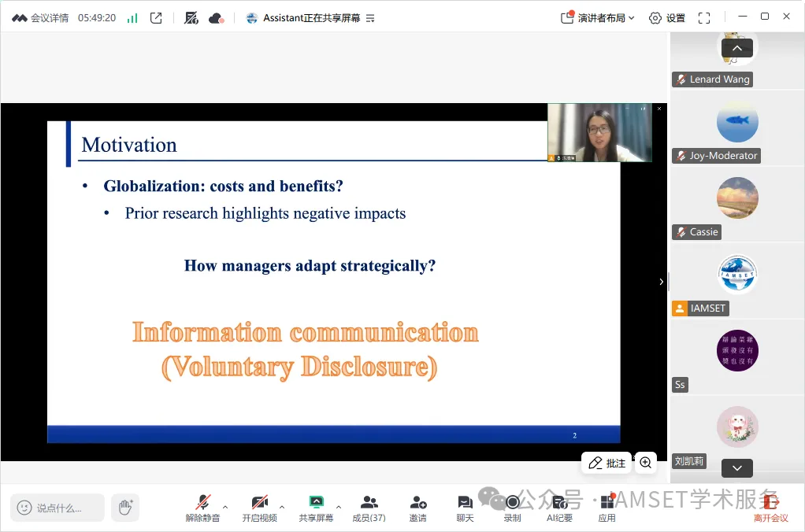Image resolution: width=805 pixels, height=532 pixels.
Task: Click "Globalization: costs and benefits?" text
Action: [223, 186]
